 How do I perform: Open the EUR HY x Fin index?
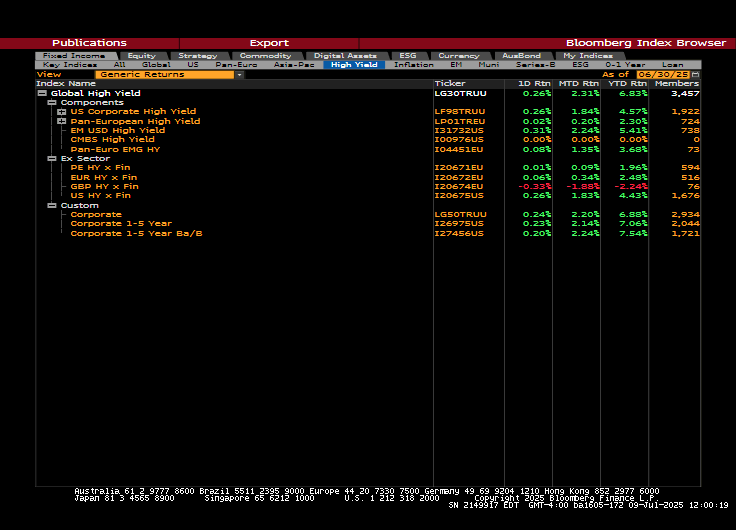tap(104, 177)
